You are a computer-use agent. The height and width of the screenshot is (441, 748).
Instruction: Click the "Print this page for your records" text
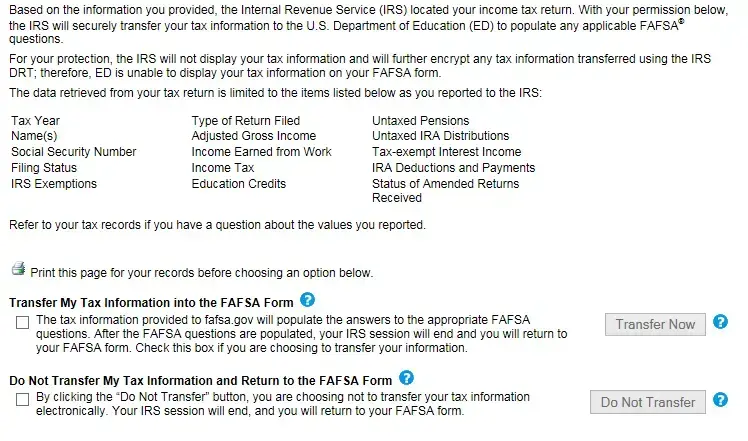202,272
